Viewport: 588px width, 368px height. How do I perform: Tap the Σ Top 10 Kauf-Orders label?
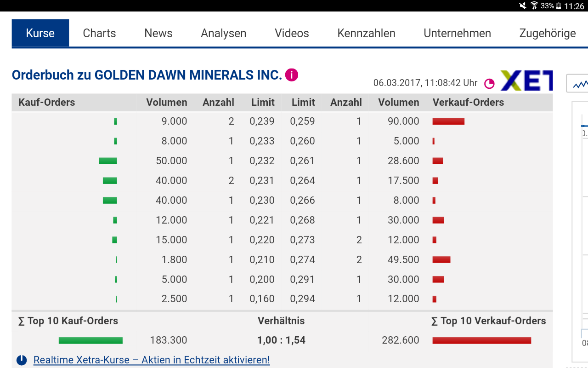pos(68,321)
